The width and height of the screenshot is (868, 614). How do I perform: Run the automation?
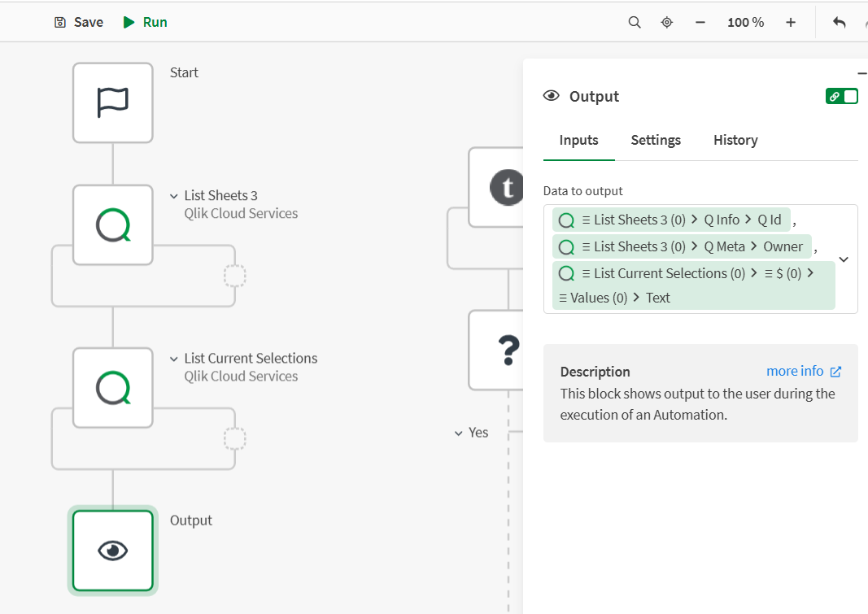pos(144,22)
